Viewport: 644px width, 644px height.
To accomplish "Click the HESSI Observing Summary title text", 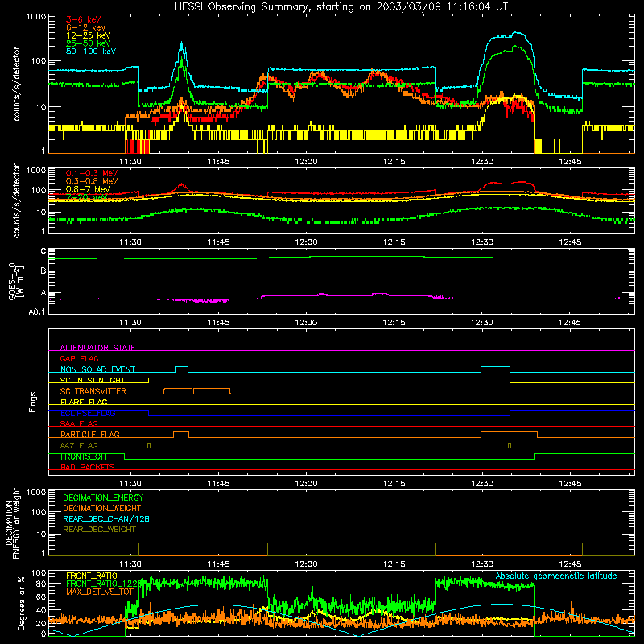I will pos(341,7).
